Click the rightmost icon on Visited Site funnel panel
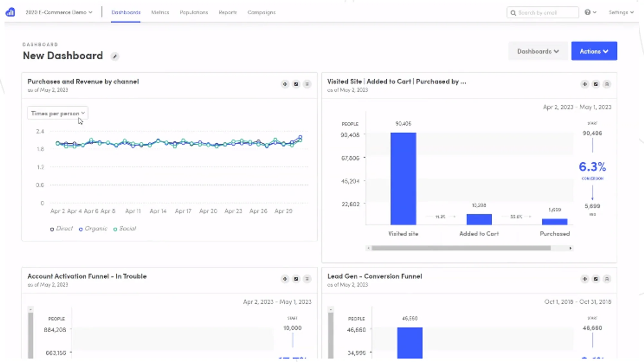This screenshot has height=362, width=644. (x=607, y=84)
